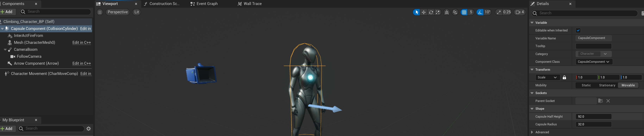This screenshot has height=136, width=644.
Task: Open the Scale transform type dropdown
Action: pos(547,77)
